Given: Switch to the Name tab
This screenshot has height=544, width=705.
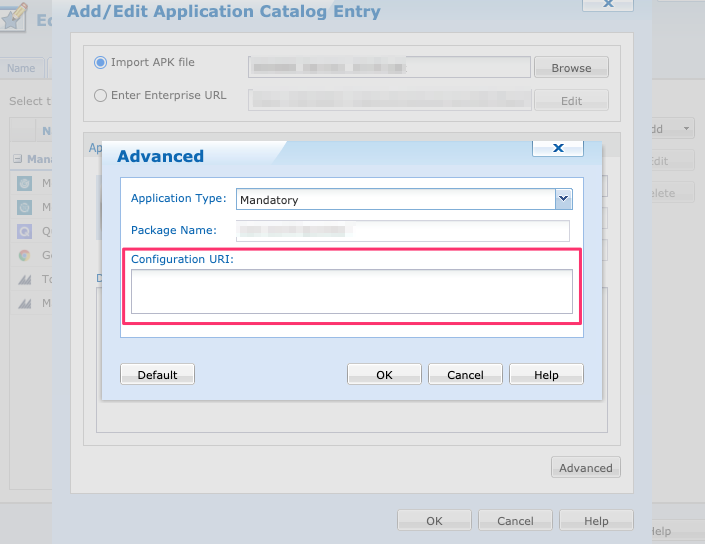Looking at the screenshot, I should (21, 69).
